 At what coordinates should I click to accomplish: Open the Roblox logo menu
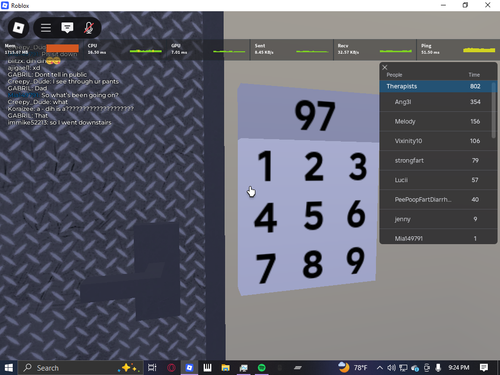pos(18,28)
